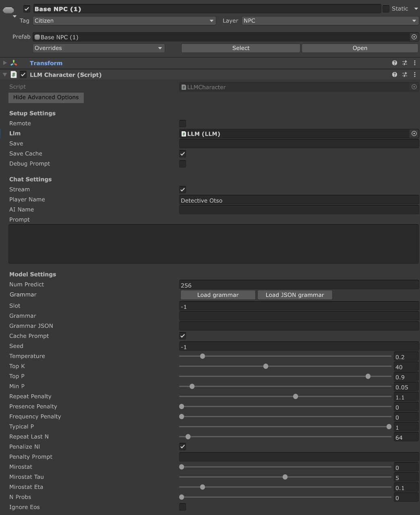This screenshot has width=420, height=515.
Task: Open help for Transform component
Action: click(x=395, y=63)
